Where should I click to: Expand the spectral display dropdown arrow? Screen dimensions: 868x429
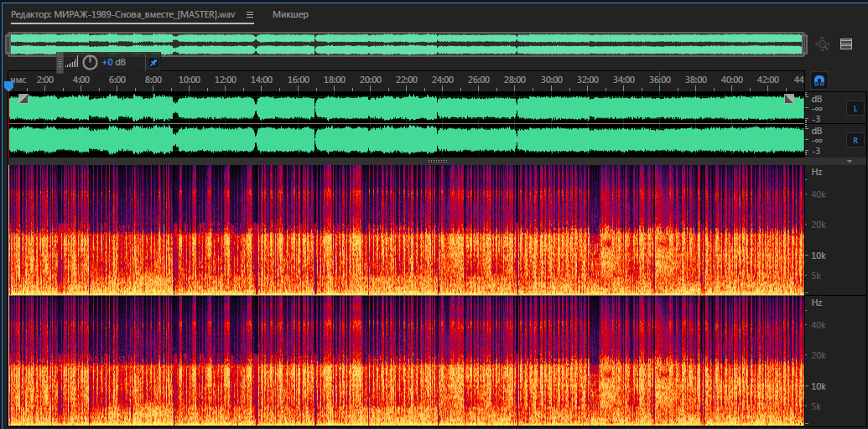(850, 161)
